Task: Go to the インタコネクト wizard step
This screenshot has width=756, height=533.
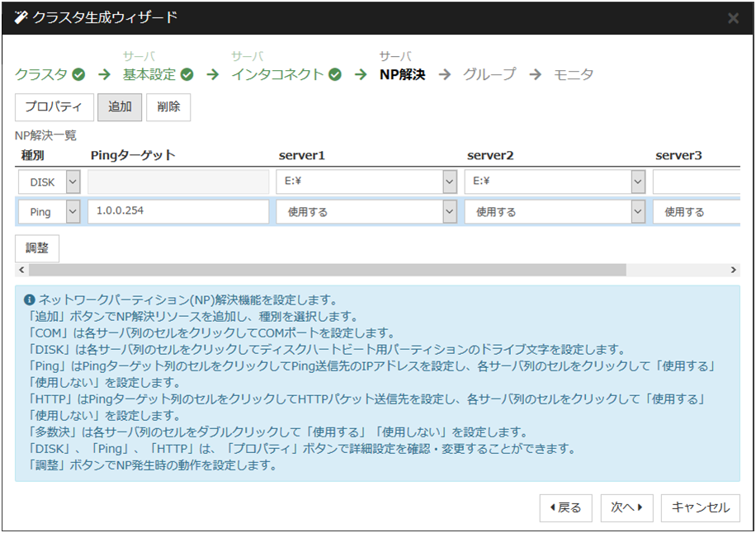Action: point(277,74)
